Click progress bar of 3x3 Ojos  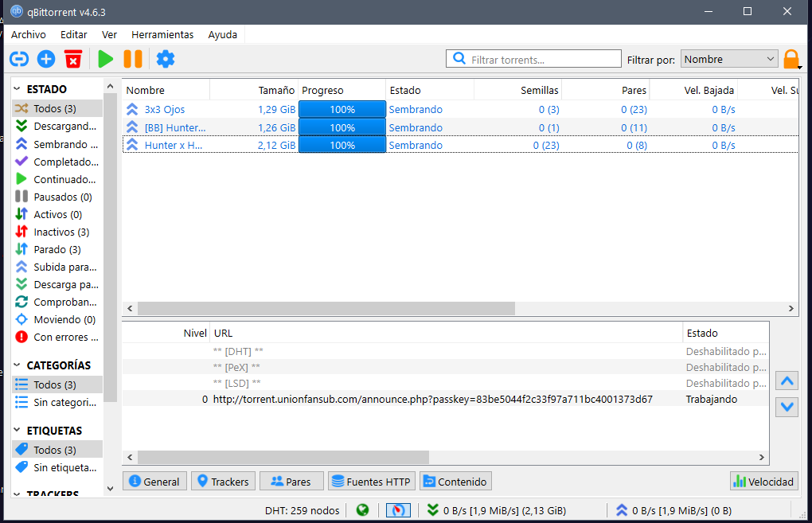342,109
